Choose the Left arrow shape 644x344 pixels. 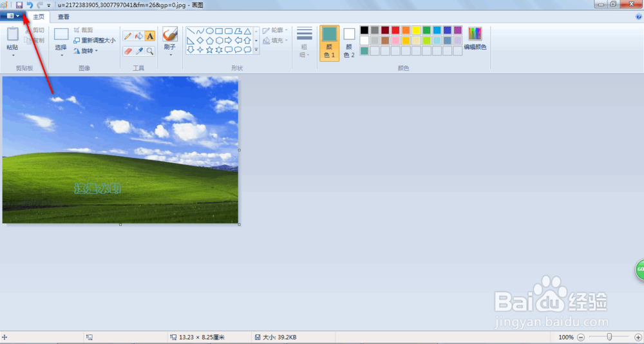(x=238, y=41)
